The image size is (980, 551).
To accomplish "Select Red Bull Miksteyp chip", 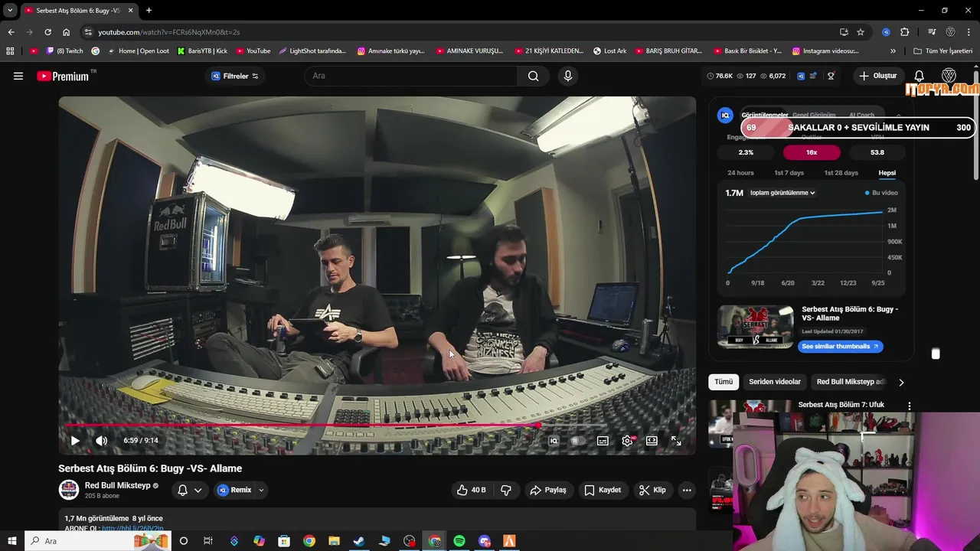I will (850, 382).
